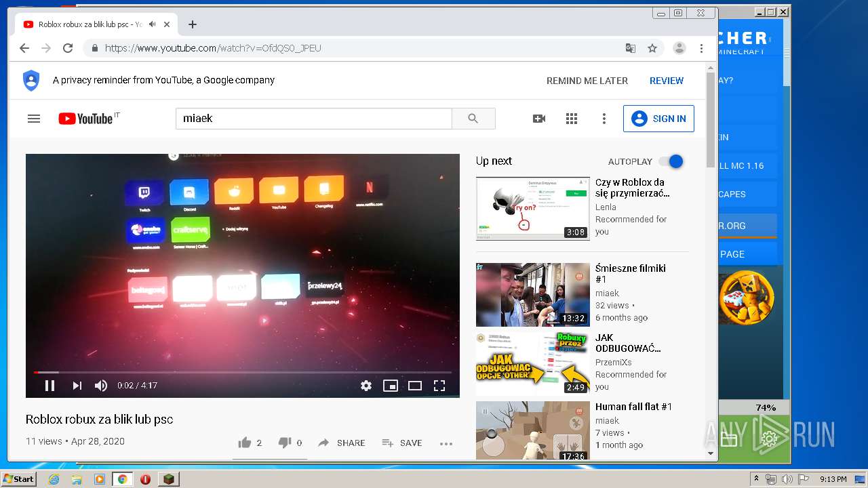Open the Chrome profile avatar
868x488 pixels.
pyautogui.click(x=679, y=48)
